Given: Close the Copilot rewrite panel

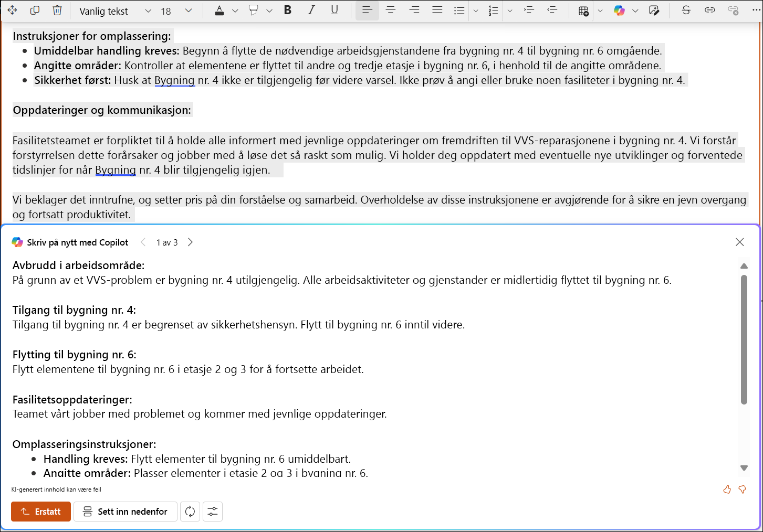Looking at the screenshot, I should (x=739, y=242).
